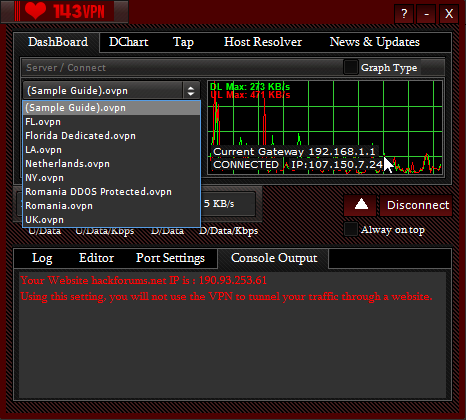The width and height of the screenshot is (466, 420).
Task: Open Port Settings tab
Action: click(x=170, y=258)
